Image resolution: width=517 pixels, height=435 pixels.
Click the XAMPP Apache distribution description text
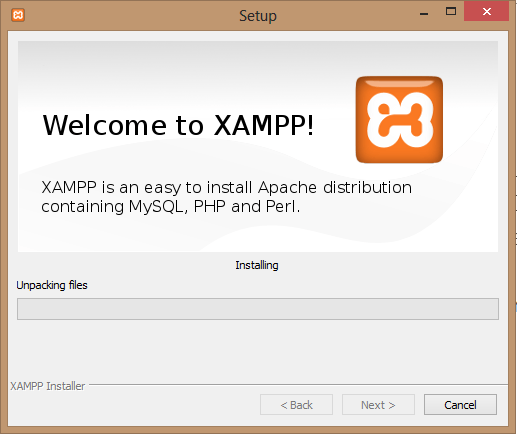pyautogui.click(x=226, y=197)
